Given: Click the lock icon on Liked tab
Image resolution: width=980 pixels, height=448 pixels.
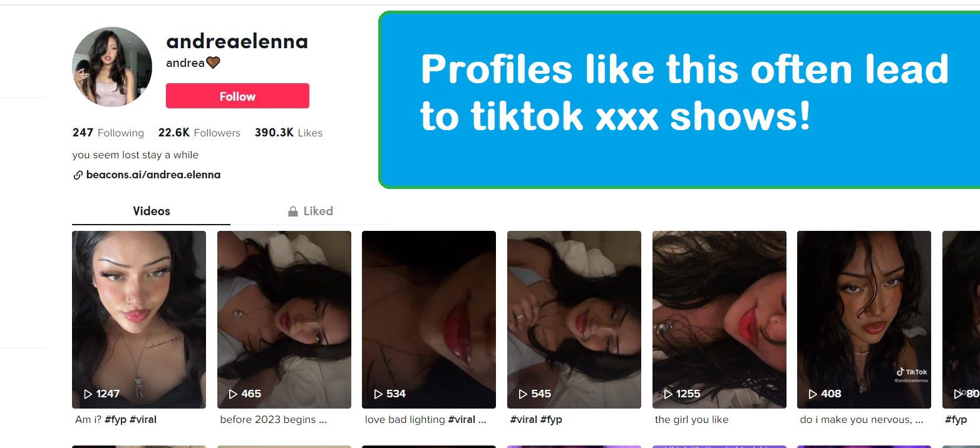Looking at the screenshot, I should coord(292,211).
